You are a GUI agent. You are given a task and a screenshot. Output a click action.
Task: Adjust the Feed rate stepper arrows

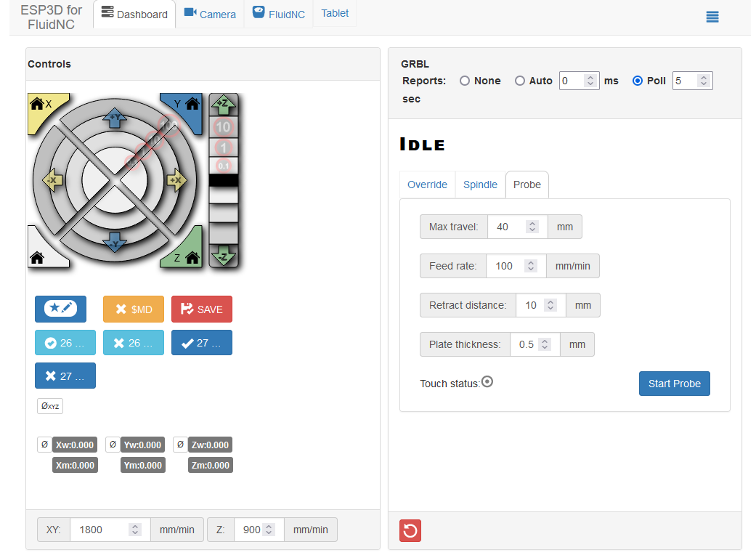coord(531,266)
